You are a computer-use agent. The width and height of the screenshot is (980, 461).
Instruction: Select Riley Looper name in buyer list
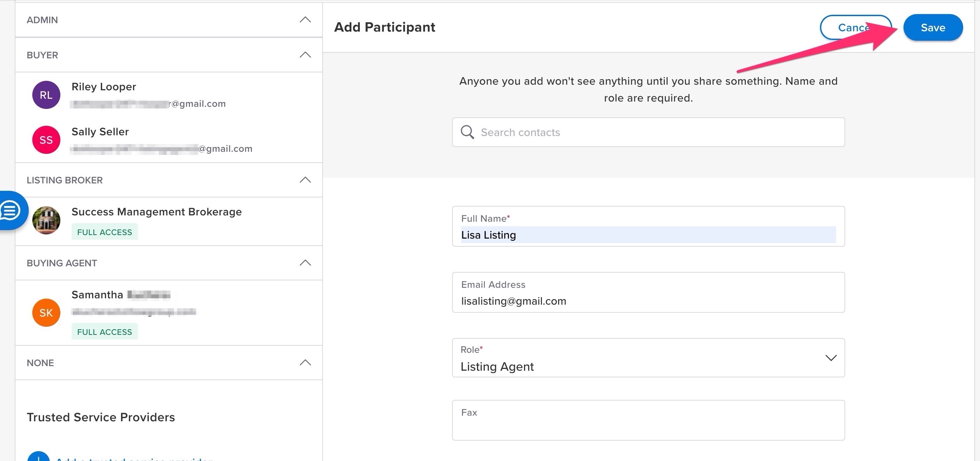tap(104, 87)
